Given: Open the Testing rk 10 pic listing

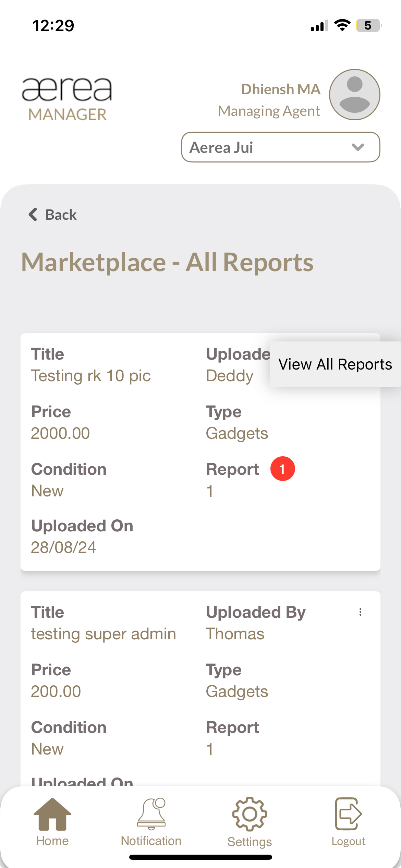Looking at the screenshot, I should click(91, 376).
